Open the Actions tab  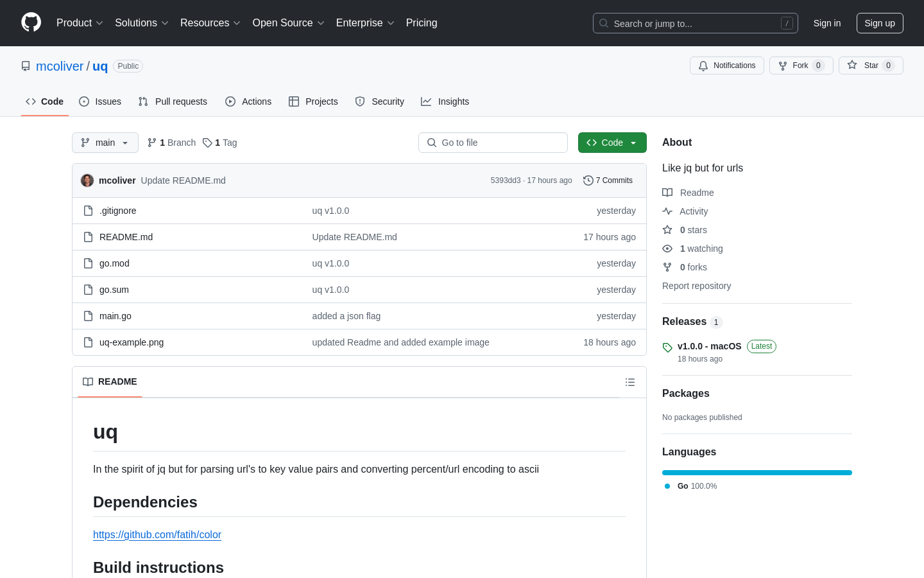(248, 101)
